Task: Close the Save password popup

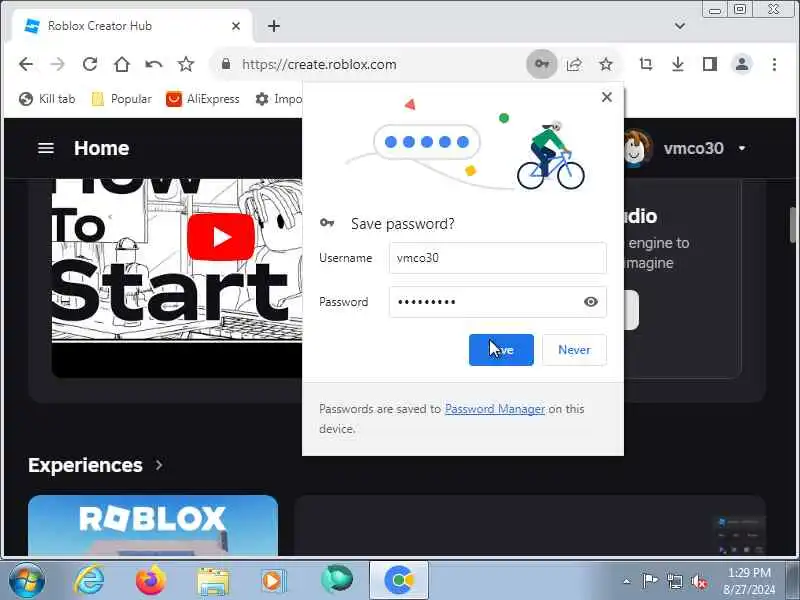Action: coord(607,97)
